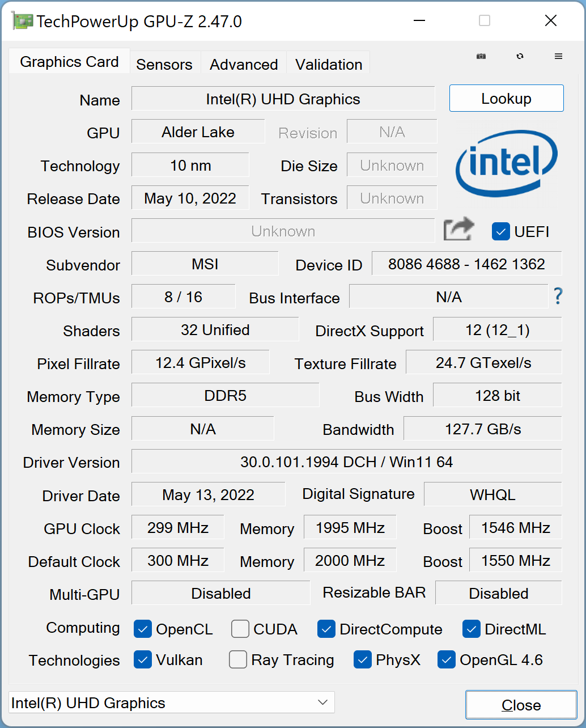Screen dimensions: 586x728
Task: Open the hamburger menu icon
Action: pos(558,56)
